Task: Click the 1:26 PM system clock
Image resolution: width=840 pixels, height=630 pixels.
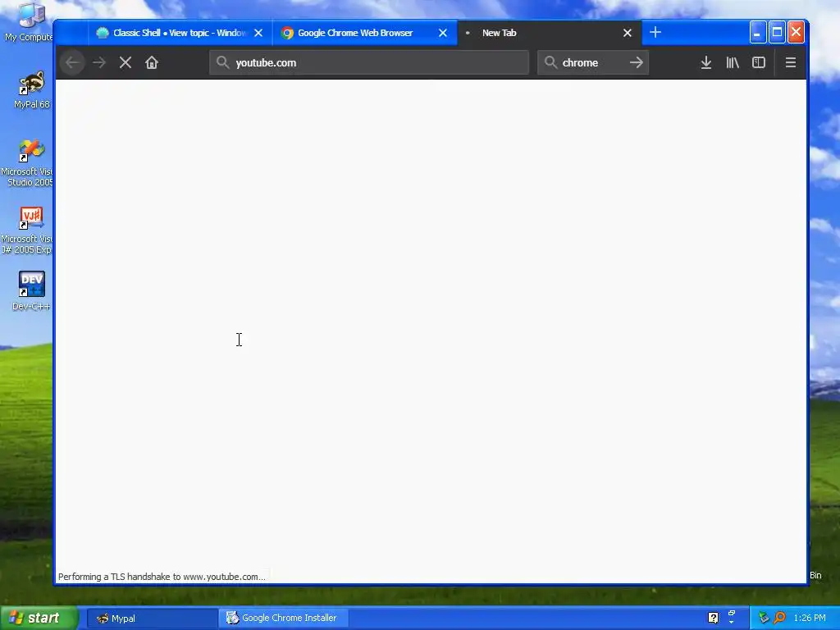Action: 810,618
